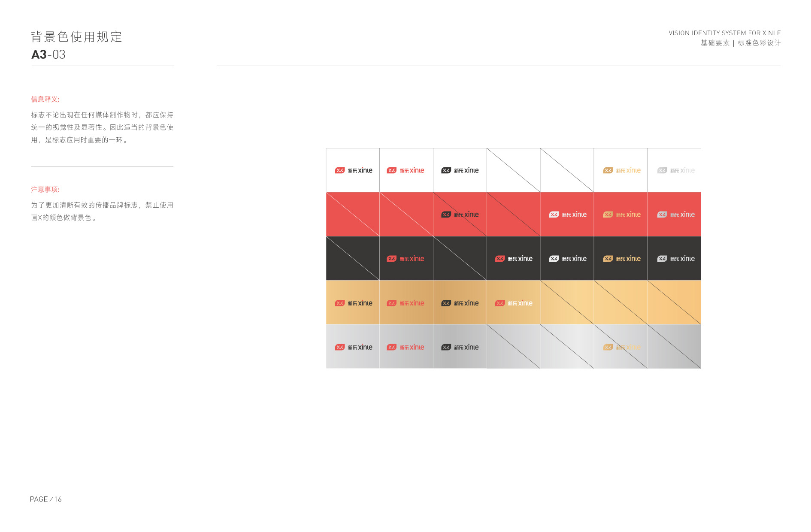Click red-icon black-text logo on gold background

pos(354,303)
